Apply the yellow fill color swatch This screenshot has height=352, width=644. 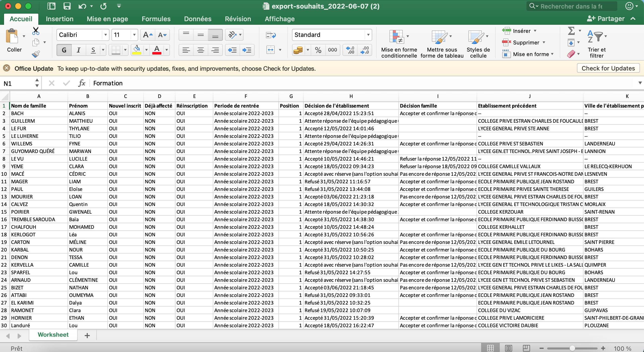pos(137,50)
